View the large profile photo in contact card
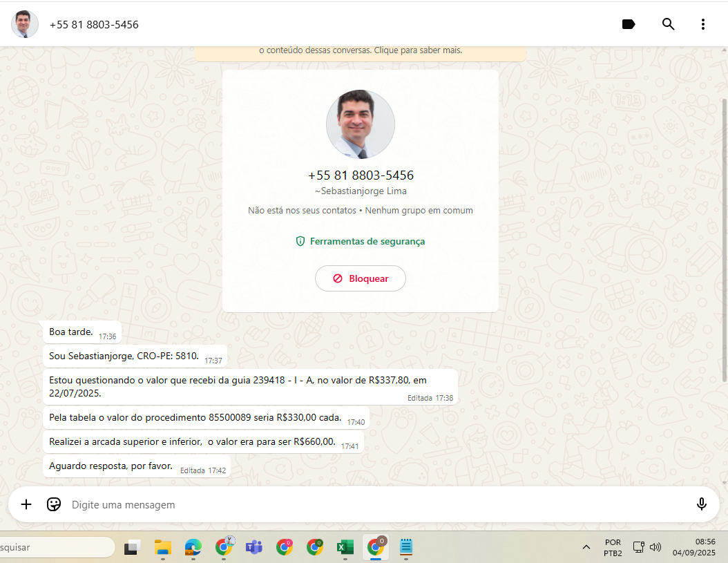Viewport: 728px width, 563px height. pos(360,124)
